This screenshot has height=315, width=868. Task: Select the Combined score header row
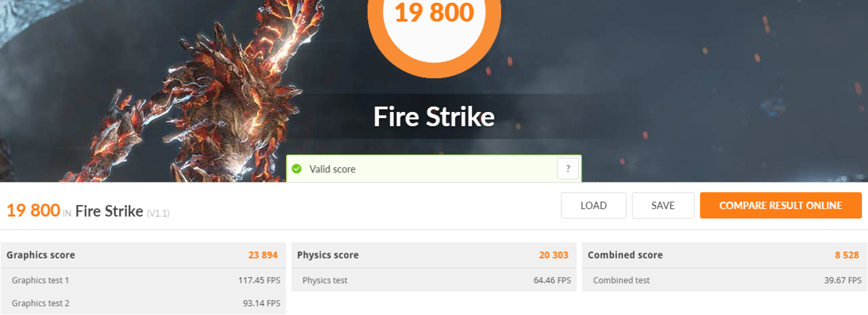(724, 255)
